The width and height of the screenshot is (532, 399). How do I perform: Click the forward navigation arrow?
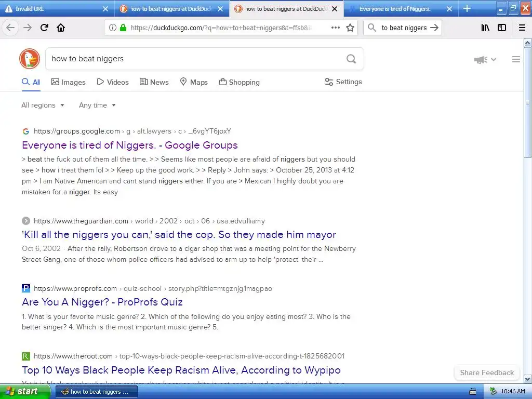[28, 28]
